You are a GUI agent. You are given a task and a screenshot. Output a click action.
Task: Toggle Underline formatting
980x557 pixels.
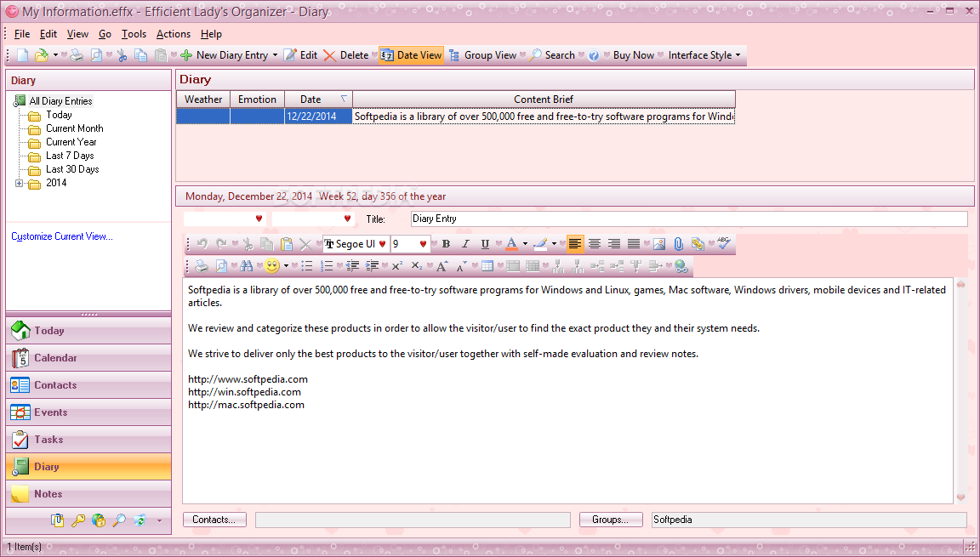tap(485, 244)
